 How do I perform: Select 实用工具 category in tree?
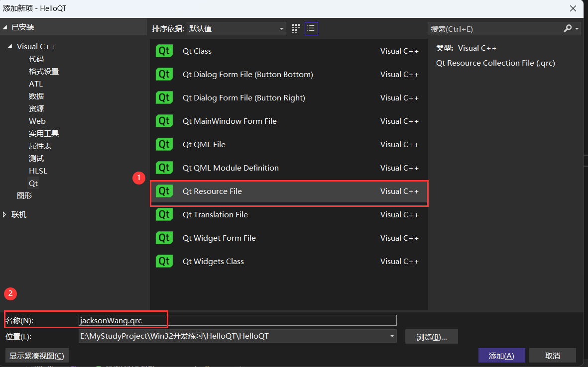pyautogui.click(x=44, y=133)
